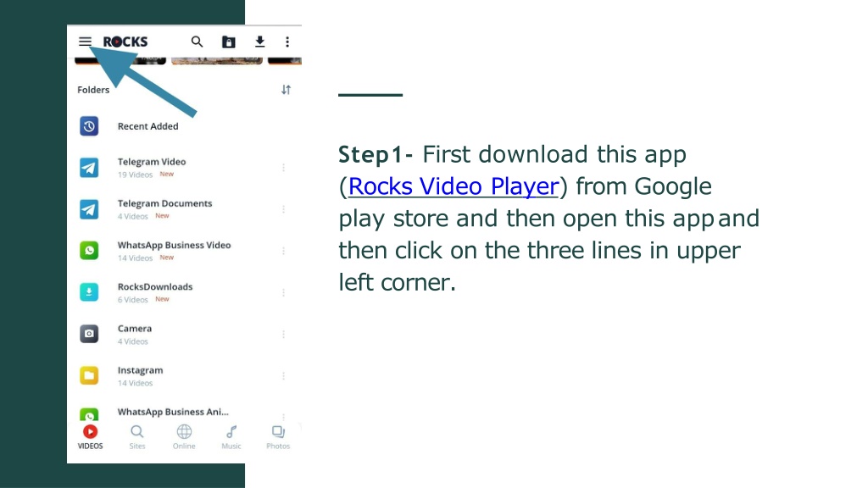Viewport: 868px width, 488px height.
Task: Open the Recent Added clock icon
Action: (89, 126)
